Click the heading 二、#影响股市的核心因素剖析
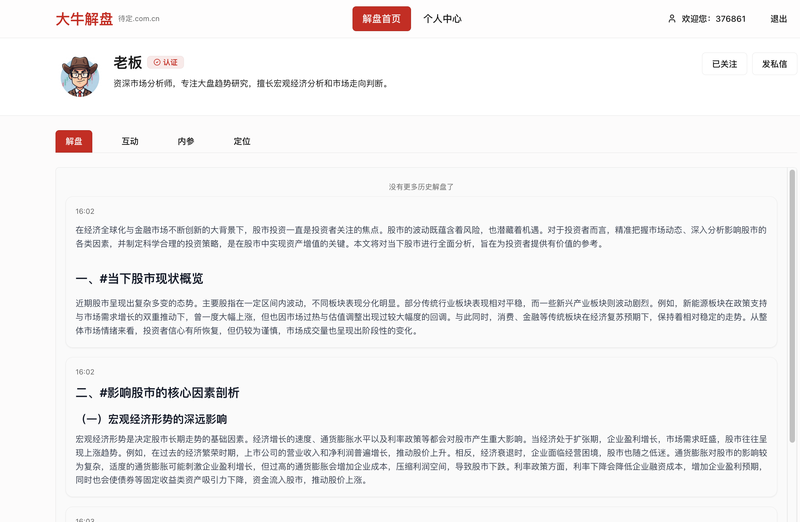This screenshot has width=800, height=522. click(x=158, y=393)
